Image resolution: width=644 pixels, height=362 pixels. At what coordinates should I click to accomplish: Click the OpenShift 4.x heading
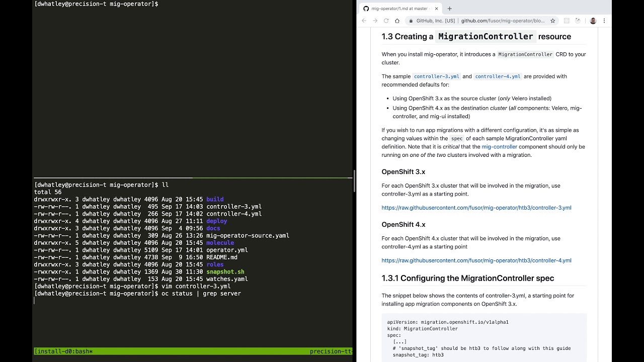tap(403, 225)
